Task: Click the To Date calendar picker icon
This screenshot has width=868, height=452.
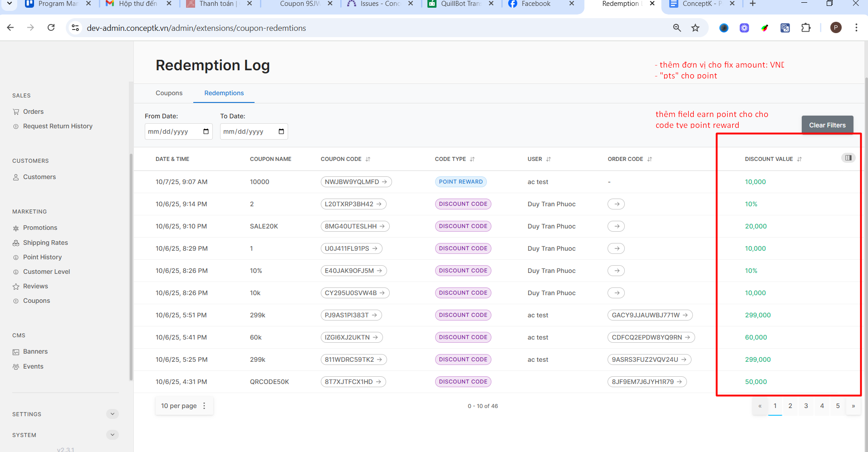Action: coord(281,131)
